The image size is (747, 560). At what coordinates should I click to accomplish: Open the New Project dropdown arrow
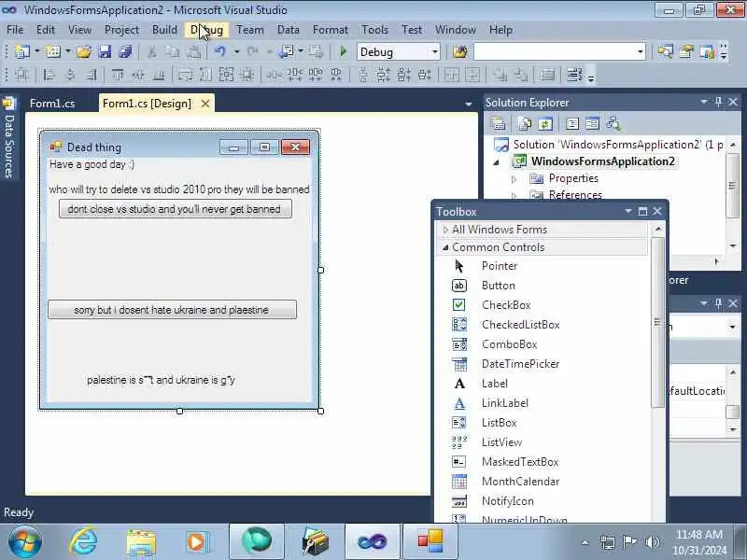[x=36, y=51]
